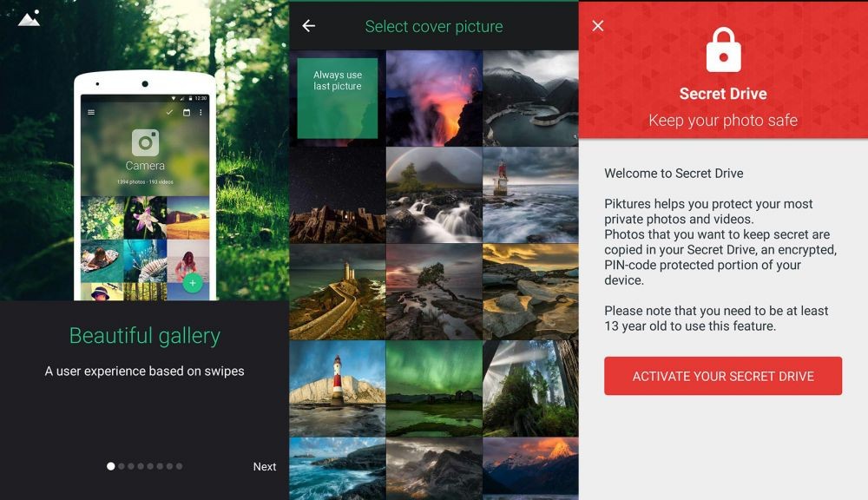
Task: Open the hamburger menu in the phone mockup
Action: [91, 112]
